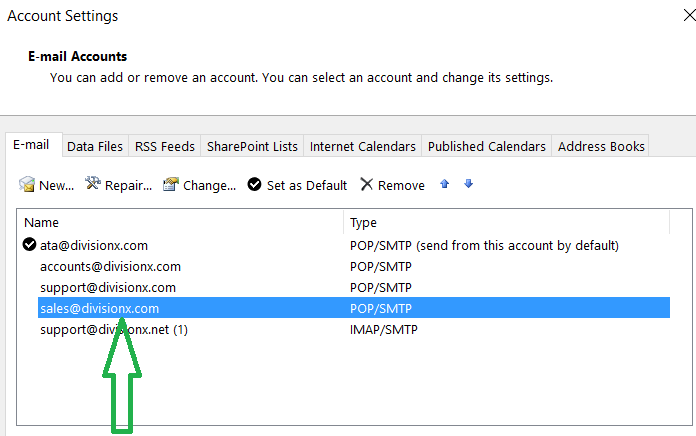Select the accounts@divisionx.com account row
Screen dimensions: 696x436
click(x=110, y=266)
